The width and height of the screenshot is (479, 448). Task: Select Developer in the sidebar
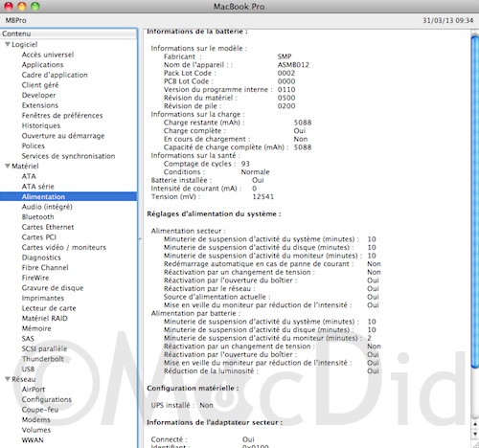[38, 96]
